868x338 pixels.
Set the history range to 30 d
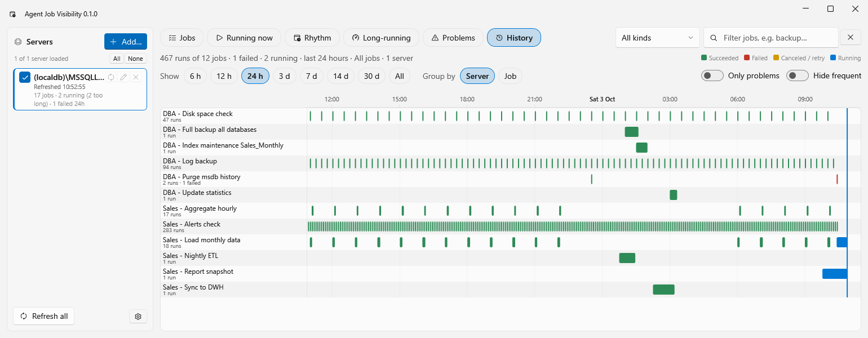(x=372, y=76)
